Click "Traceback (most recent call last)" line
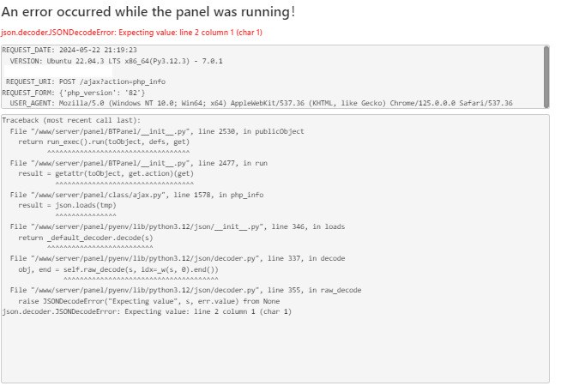Image resolution: width=561 pixels, height=392 pixels. coord(71,121)
